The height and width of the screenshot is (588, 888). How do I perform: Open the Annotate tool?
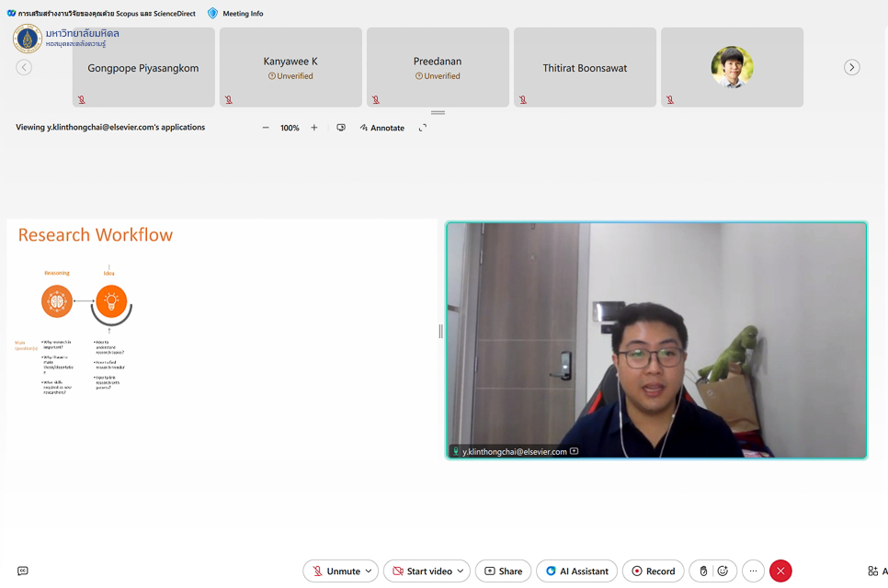[x=382, y=128]
